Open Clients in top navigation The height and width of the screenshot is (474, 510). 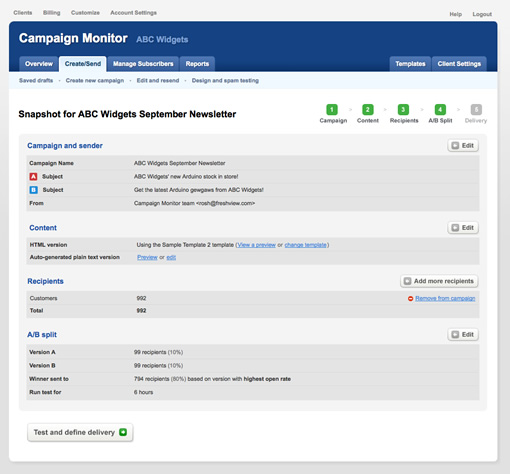coord(23,13)
